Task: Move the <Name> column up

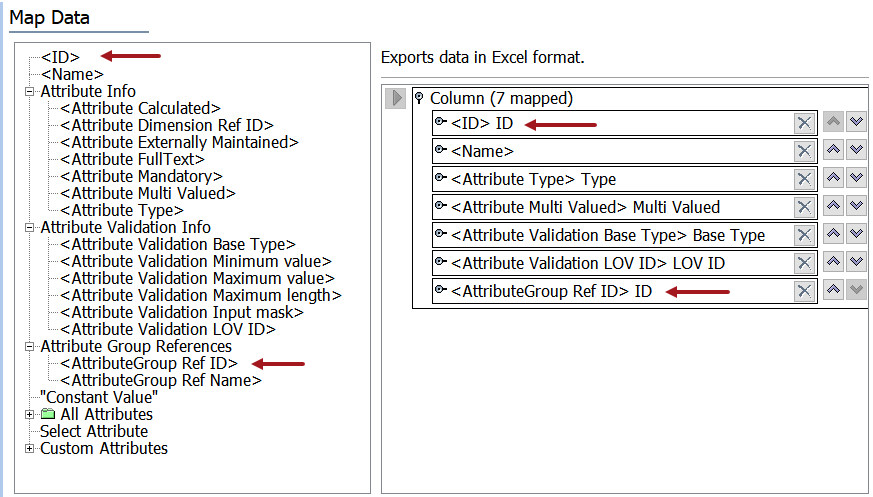Action: [833, 151]
